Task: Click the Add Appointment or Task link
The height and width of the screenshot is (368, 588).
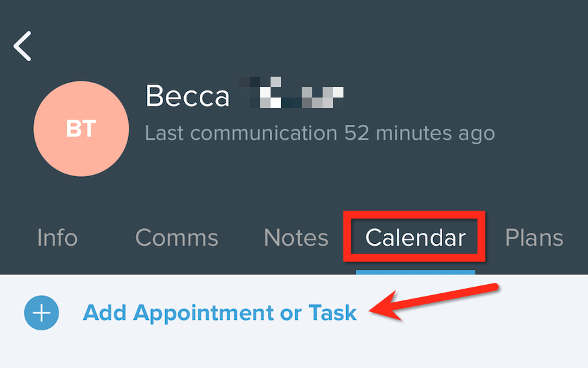Action: (220, 313)
